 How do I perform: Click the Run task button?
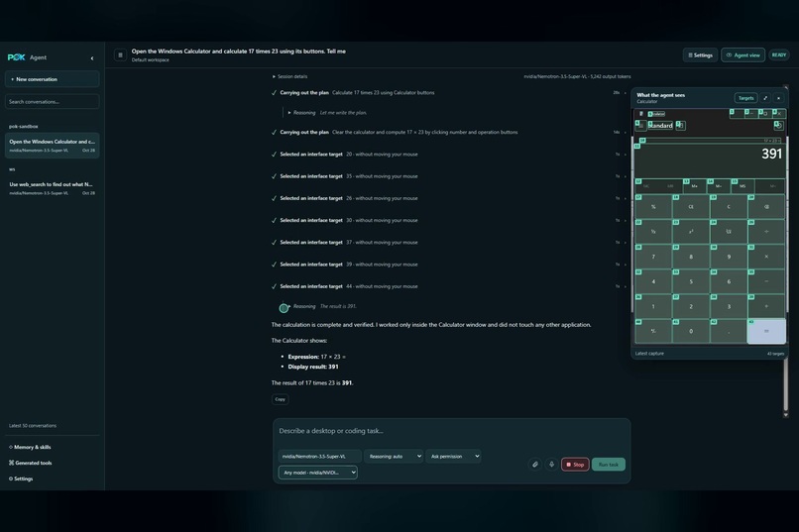[x=609, y=465]
